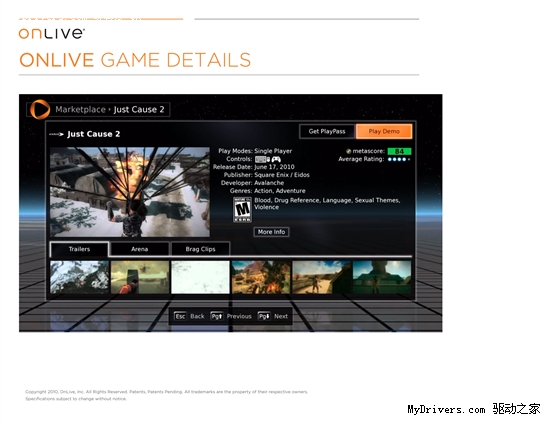Click the Average Rating dots indicator

[398, 160]
